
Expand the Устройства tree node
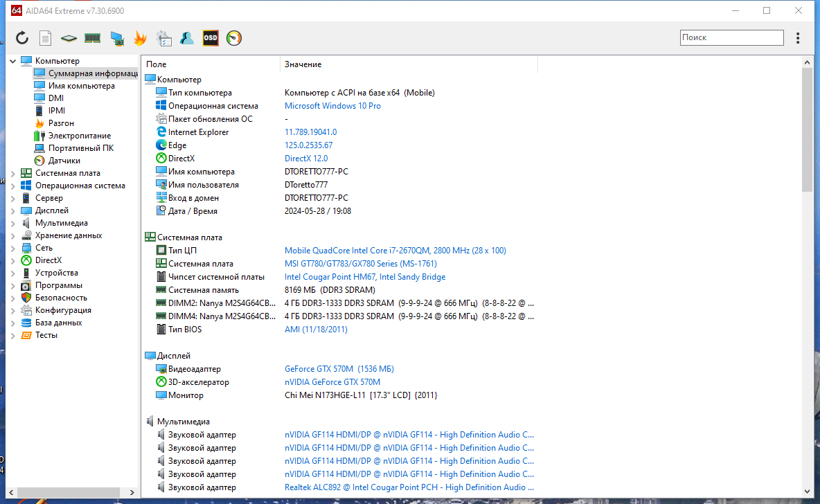coord(13,273)
